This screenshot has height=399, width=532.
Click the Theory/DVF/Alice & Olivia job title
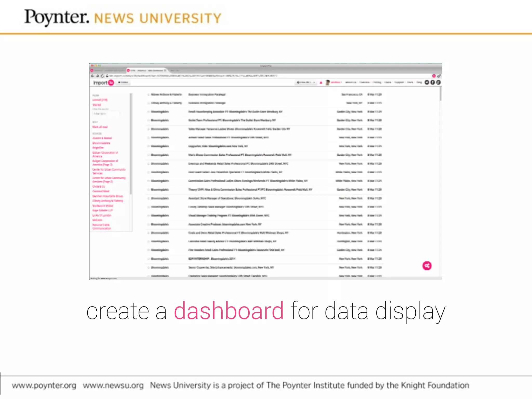click(x=250, y=190)
